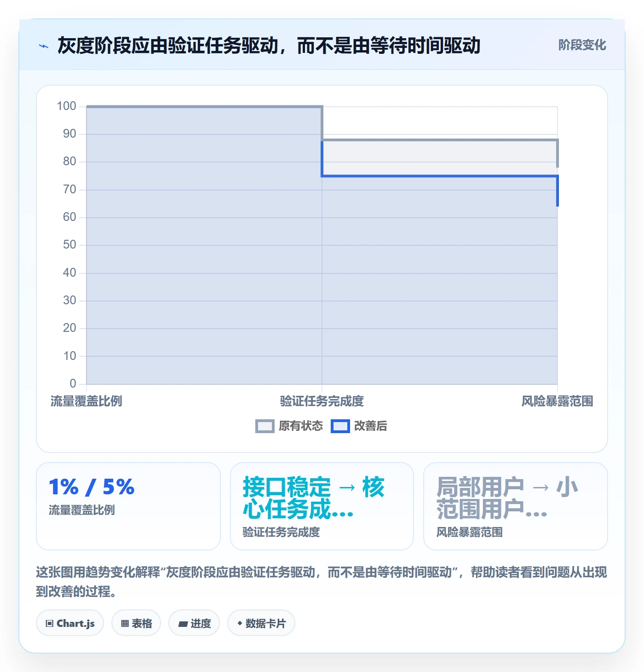Select the Chart.js tag chip

click(70, 623)
